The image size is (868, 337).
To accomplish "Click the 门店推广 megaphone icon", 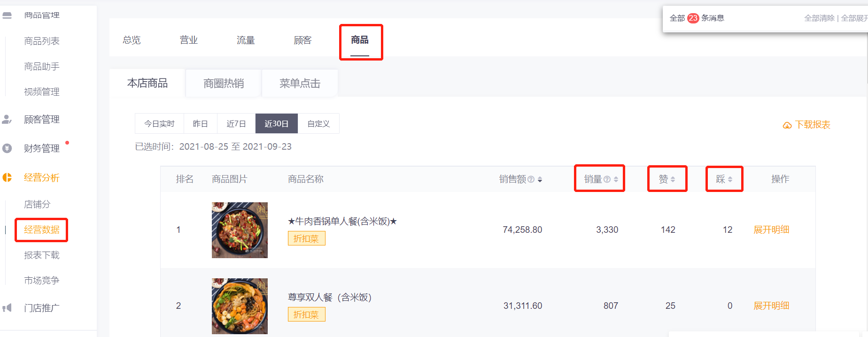I will coord(7,308).
